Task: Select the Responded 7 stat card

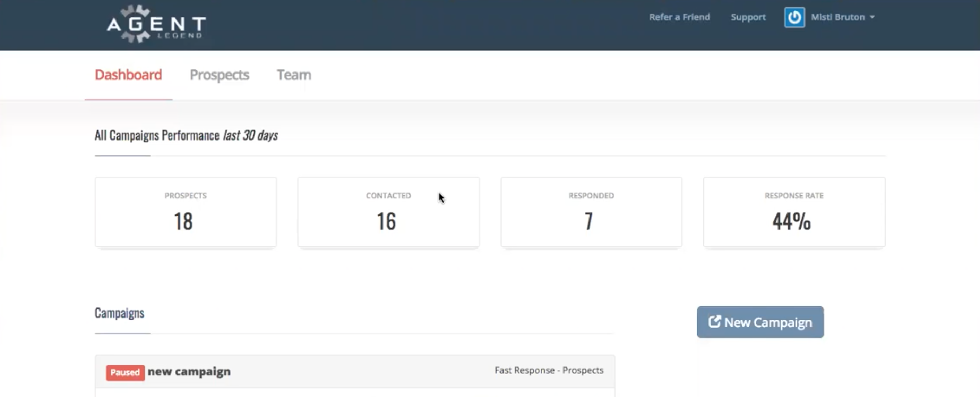Action: point(591,212)
